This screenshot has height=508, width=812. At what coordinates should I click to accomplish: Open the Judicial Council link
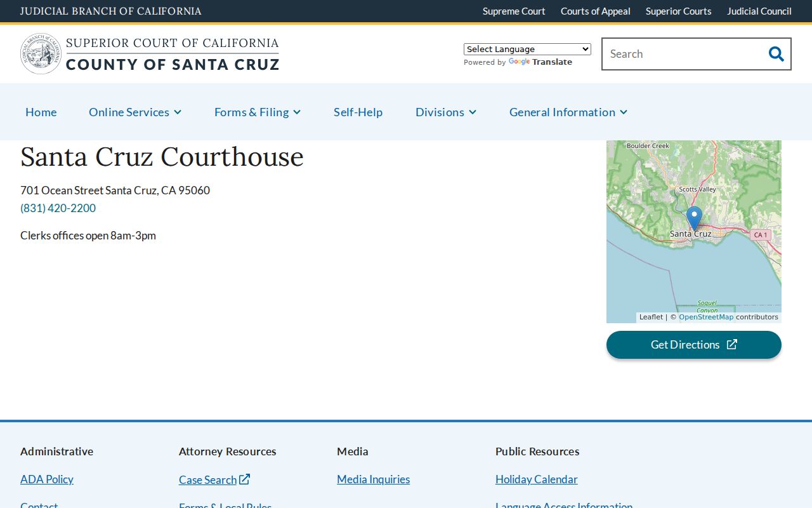point(759,11)
